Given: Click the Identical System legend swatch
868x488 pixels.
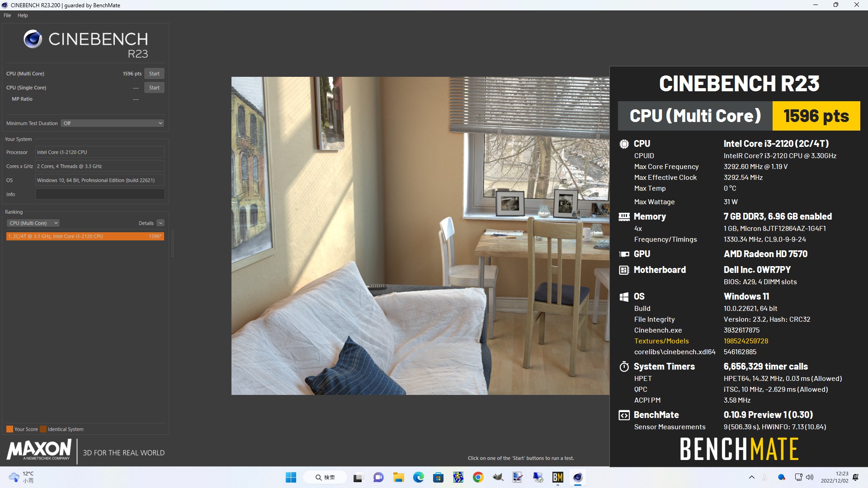Looking at the screenshot, I should click(x=43, y=429).
